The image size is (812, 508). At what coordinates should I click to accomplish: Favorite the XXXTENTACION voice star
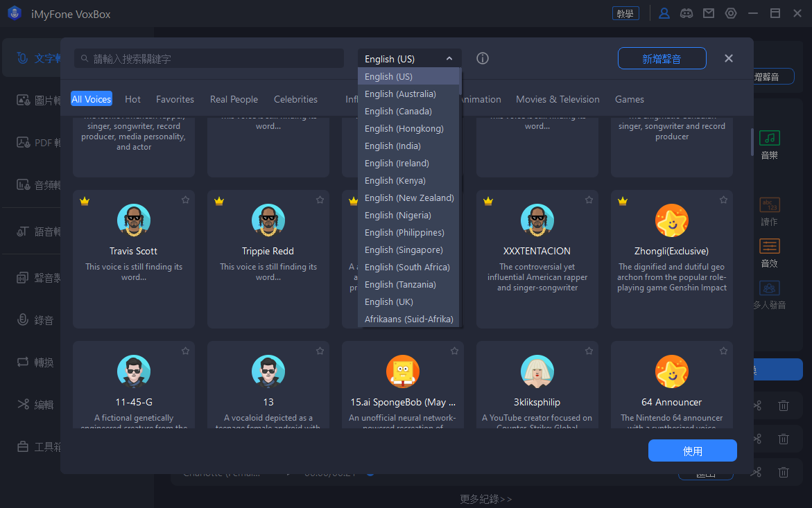pyautogui.click(x=589, y=200)
